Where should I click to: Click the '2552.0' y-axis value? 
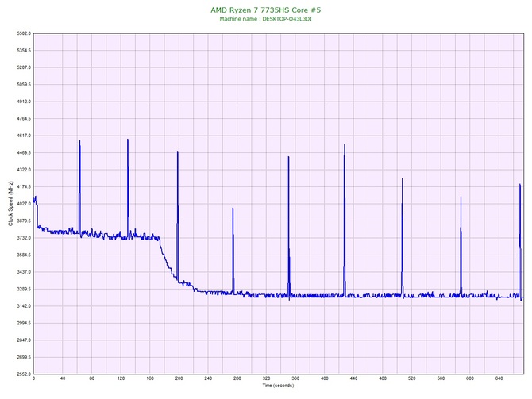pyautogui.click(x=24, y=374)
